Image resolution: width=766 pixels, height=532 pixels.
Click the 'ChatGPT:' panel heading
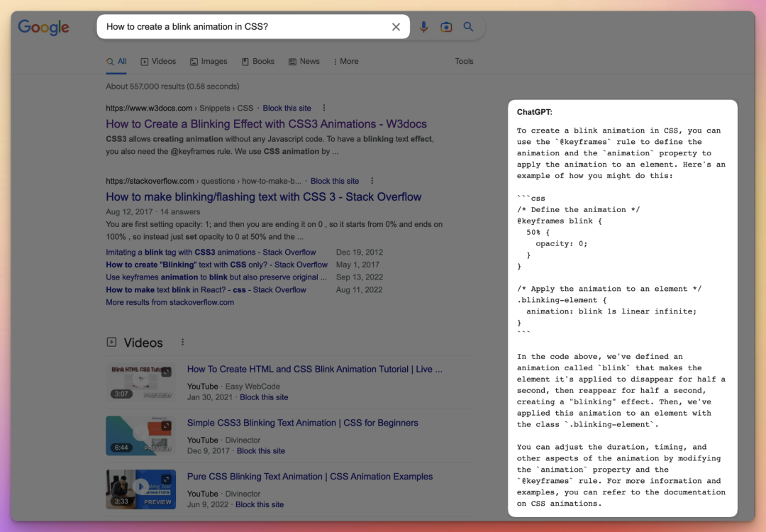535,112
